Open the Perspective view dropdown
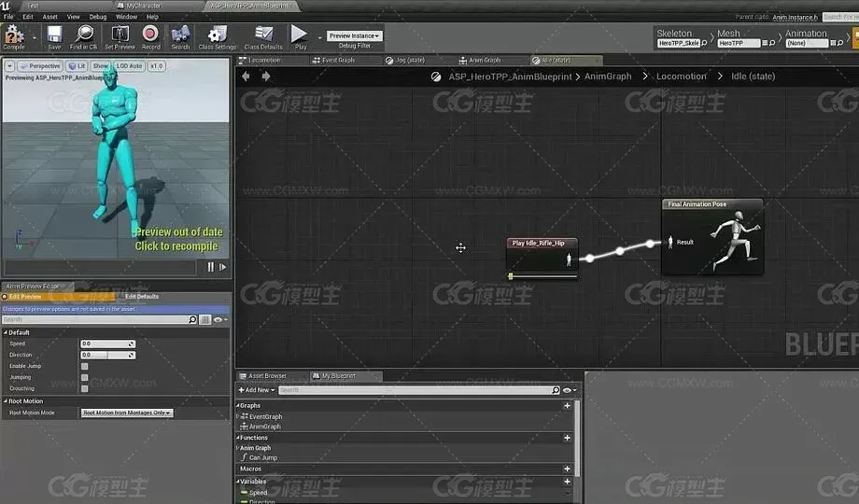Image resolution: width=859 pixels, height=504 pixels. [39, 66]
